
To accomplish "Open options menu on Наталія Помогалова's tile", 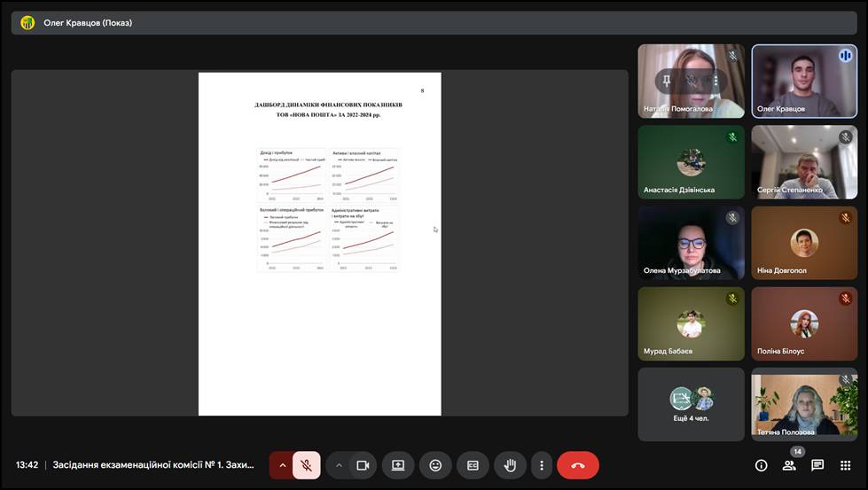I will pyautogui.click(x=715, y=81).
